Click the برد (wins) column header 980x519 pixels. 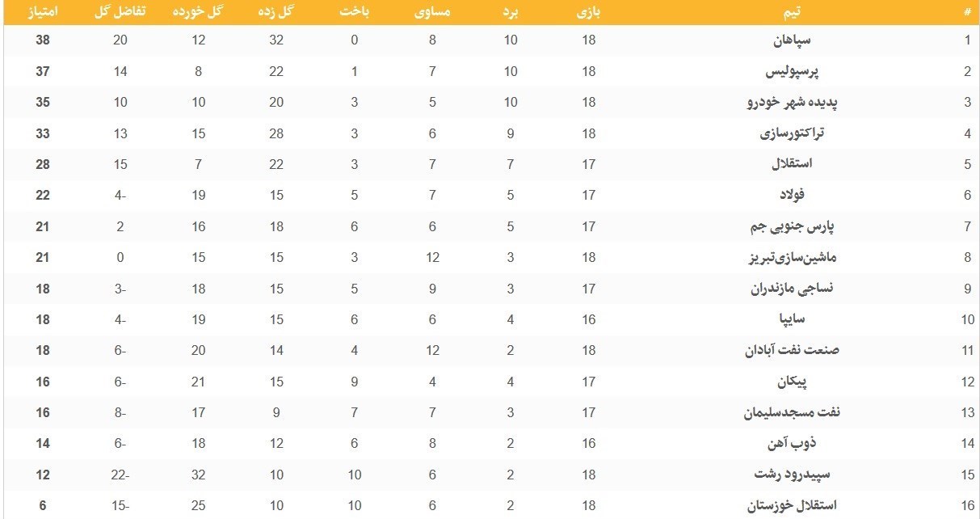(x=511, y=12)
